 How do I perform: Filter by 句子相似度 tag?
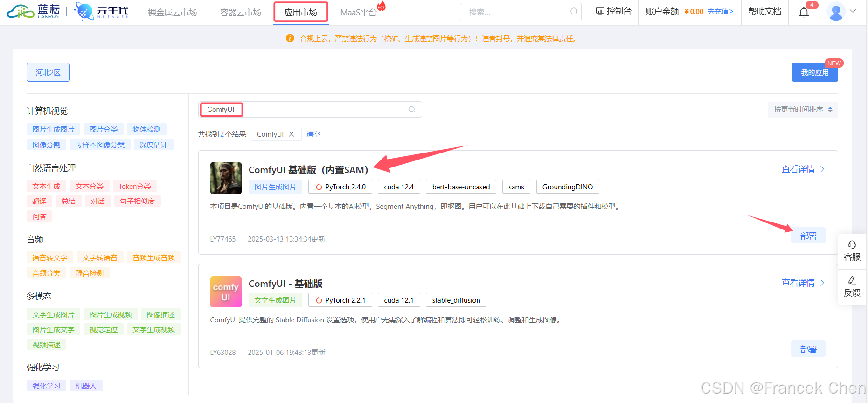(x=137, y=201)
